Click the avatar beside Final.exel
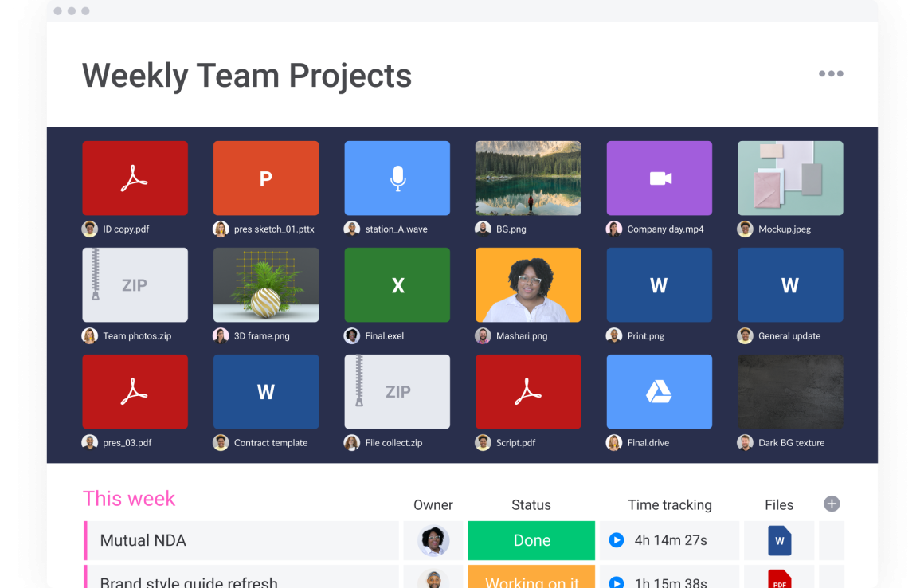924x588 pixels. tap(352, 336)
